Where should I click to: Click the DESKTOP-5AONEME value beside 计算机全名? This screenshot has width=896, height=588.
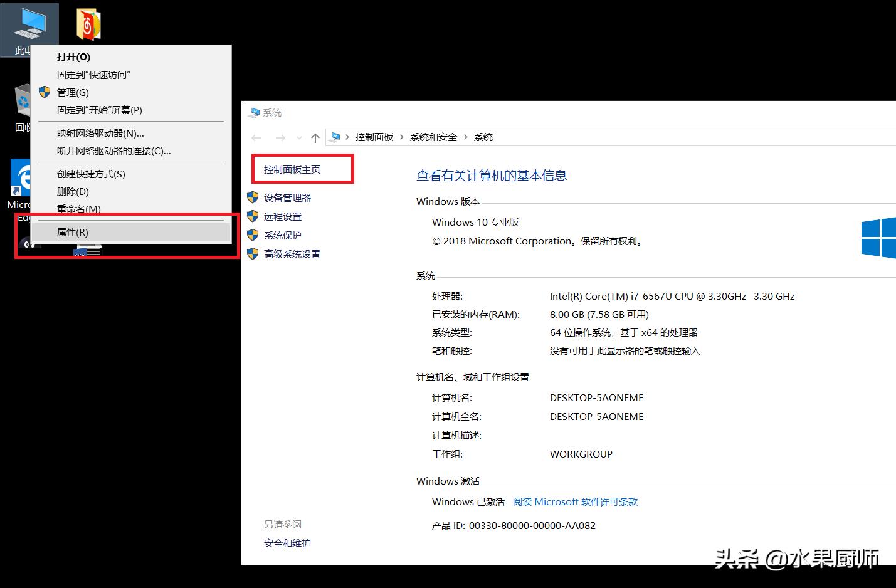597,416
